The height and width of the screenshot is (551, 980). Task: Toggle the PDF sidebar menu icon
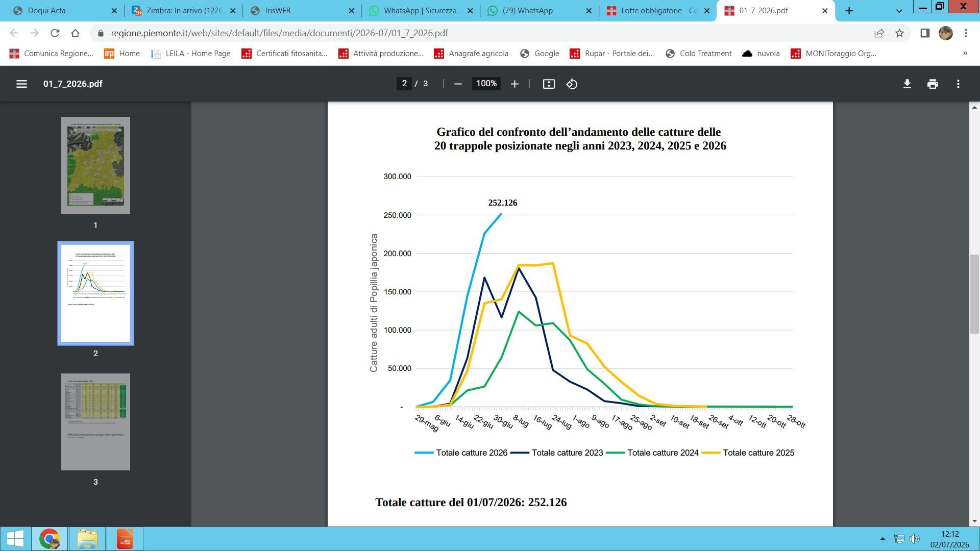coord(21,84)
